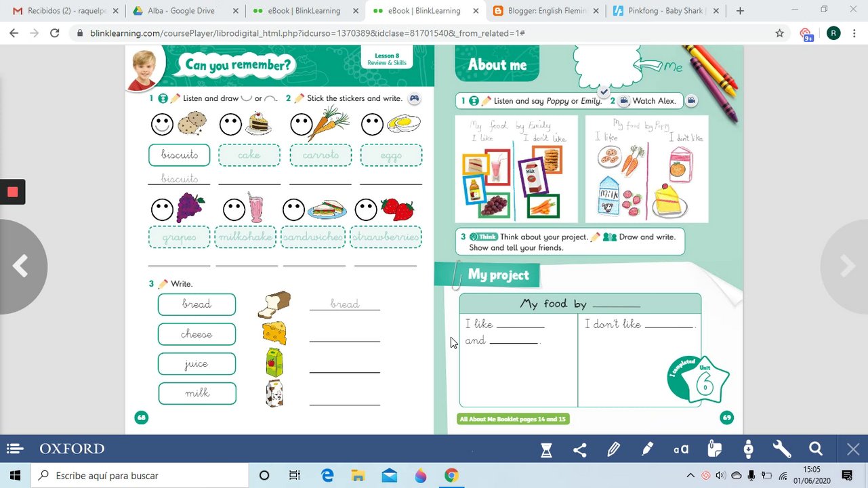
Task: Bookmark this page with the star
Action: click(779, 33)
